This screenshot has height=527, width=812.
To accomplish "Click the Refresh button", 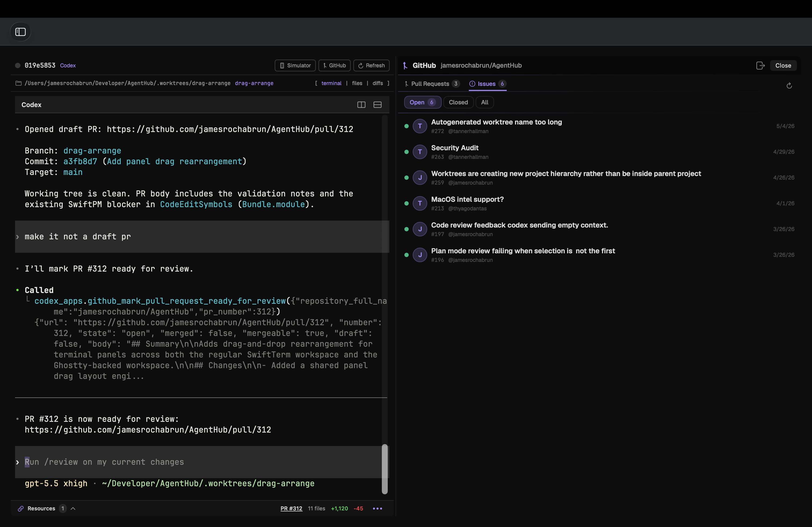I will [372, 65].
